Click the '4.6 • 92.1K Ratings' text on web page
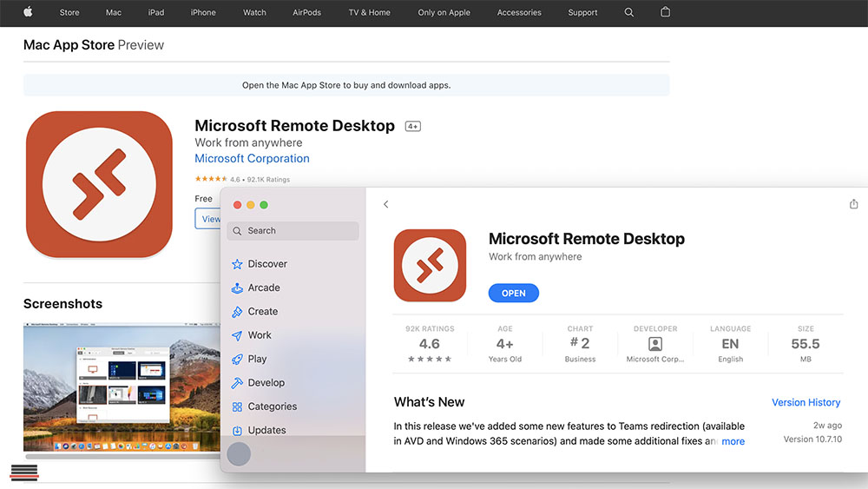Screen dimensions: 868x489 point(260,180)
